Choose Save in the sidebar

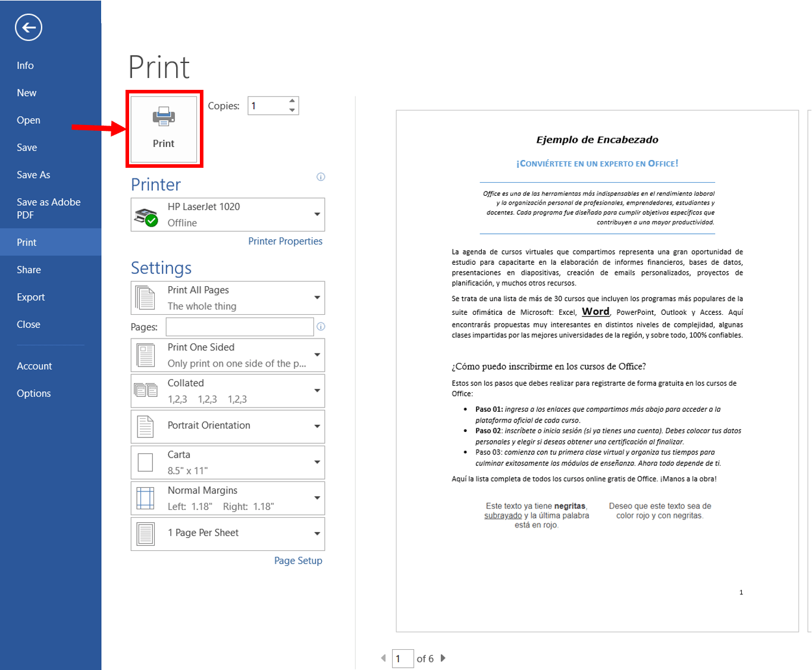pyautogui.click(x=51, y=148)
